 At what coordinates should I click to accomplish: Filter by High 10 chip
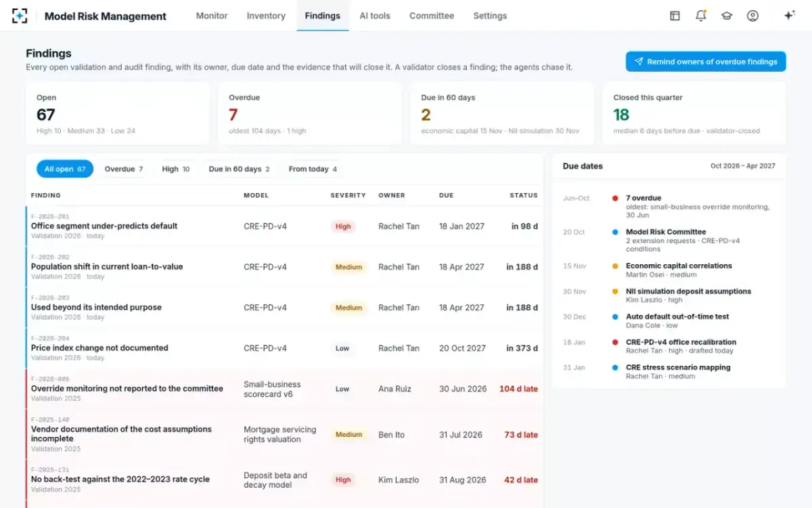pyautogui.click(x=176, y=169)
